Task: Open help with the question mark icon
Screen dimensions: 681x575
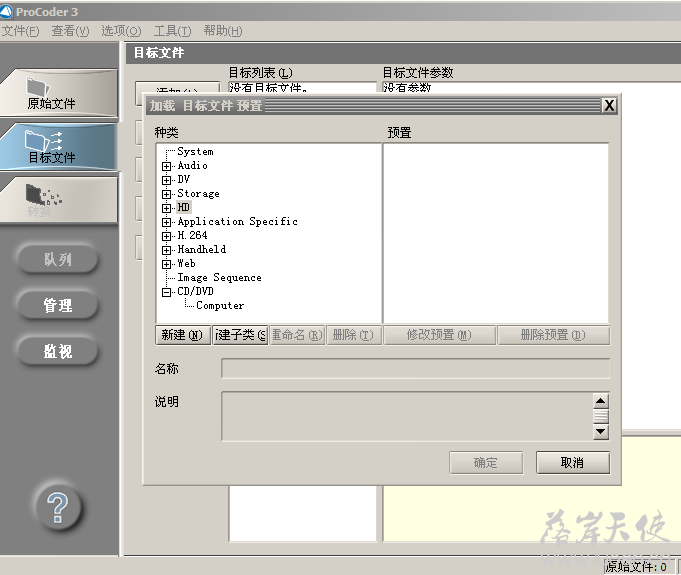Action: 58,508
